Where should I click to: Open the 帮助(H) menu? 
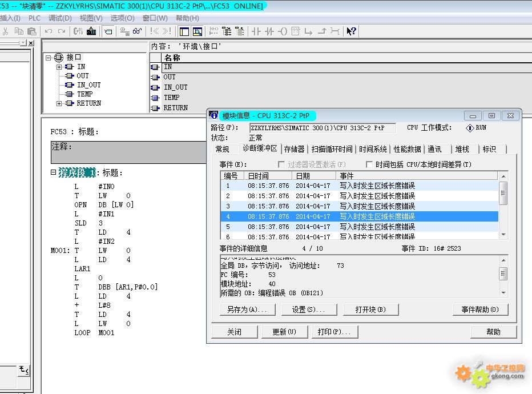(187, 18)
